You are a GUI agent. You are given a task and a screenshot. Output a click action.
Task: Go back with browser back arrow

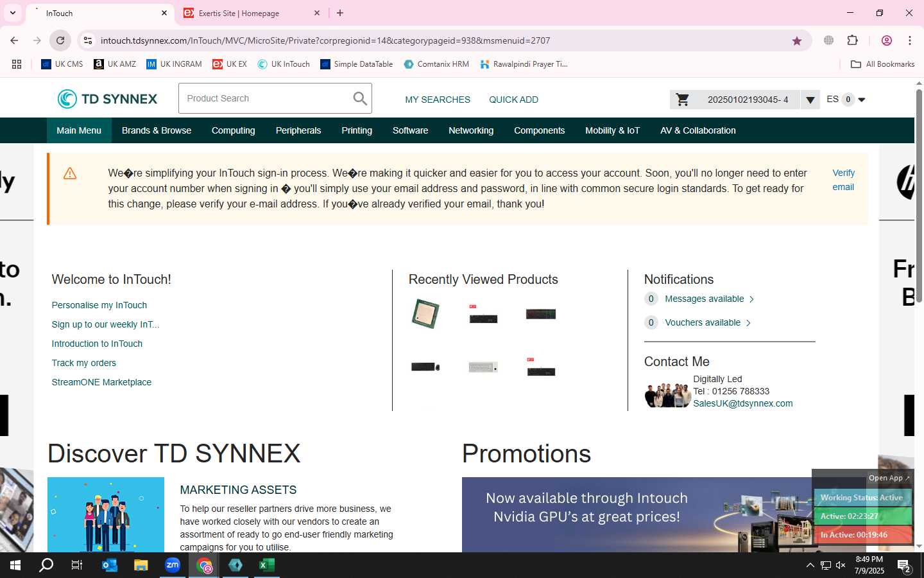(x=14, y=40)
